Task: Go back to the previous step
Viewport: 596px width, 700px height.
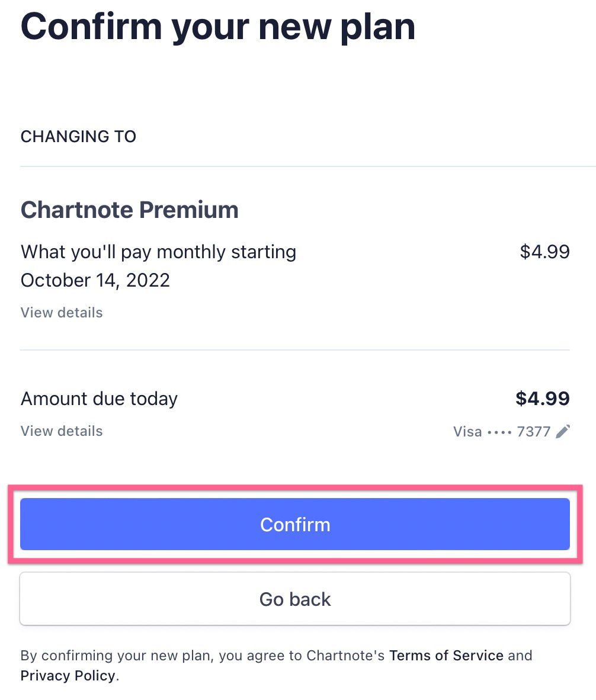Action: (295, 599)
